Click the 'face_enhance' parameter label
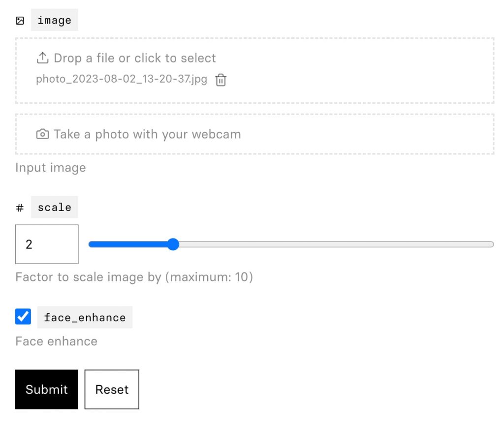The height and width of the screenshot is (422, 504). (85, 317)
